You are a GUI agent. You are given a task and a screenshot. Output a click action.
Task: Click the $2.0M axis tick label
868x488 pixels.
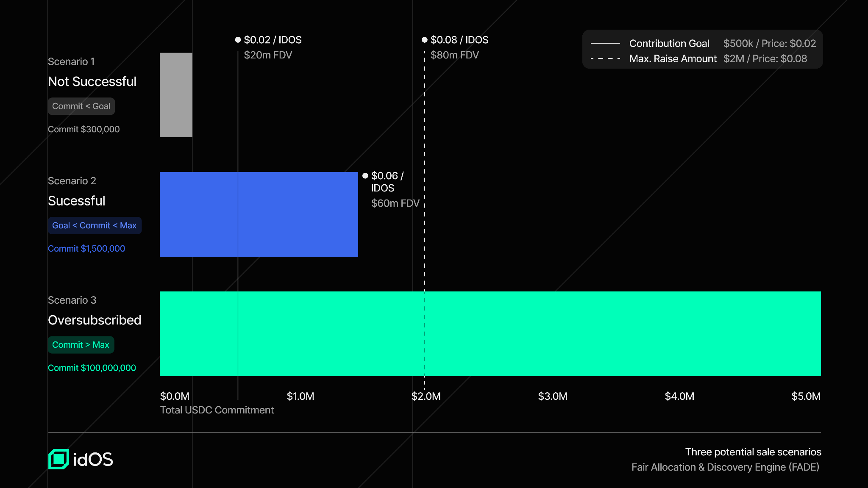click(426, 396)
